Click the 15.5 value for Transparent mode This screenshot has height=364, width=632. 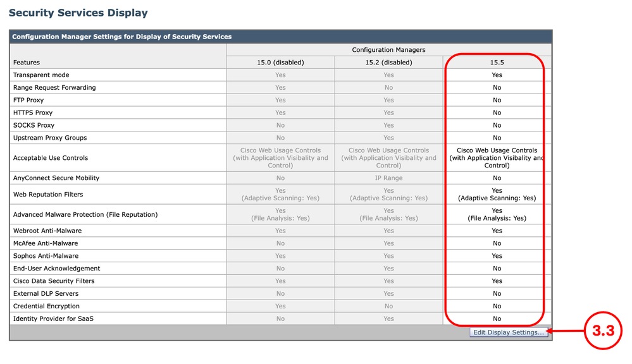point(497,75)
